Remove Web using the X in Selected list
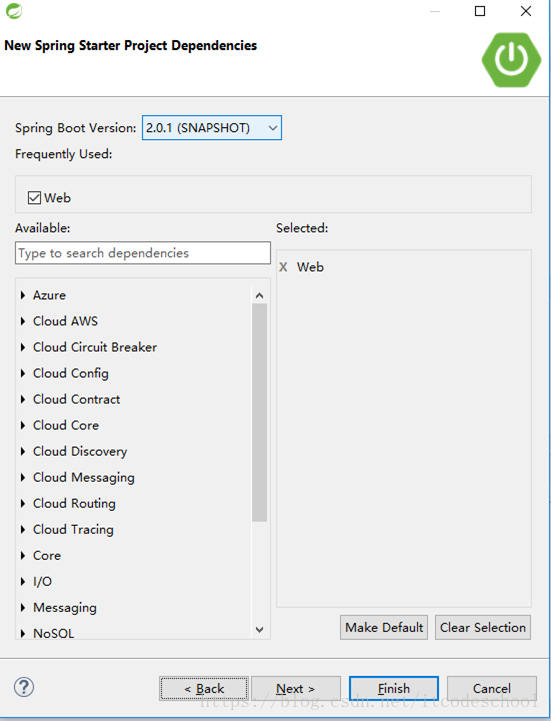This screenshot has width=551, height=721. coord(283,267)
